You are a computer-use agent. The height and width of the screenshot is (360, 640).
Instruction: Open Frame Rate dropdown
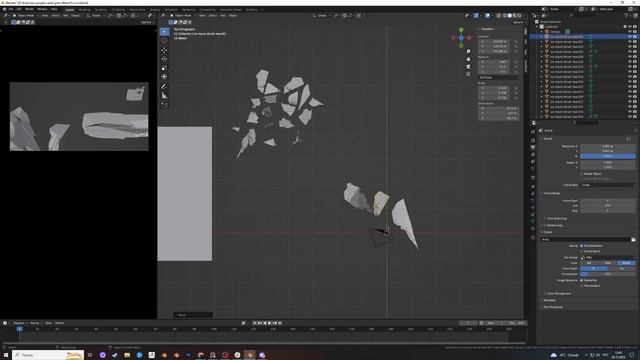click(x=608, y=185)
